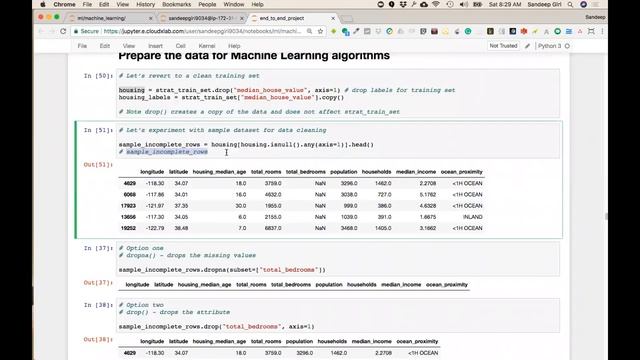Screen dimensions: 640x360
Task: Click the jupyter.e.cloudxlab.com address bar
Action: 202,31
